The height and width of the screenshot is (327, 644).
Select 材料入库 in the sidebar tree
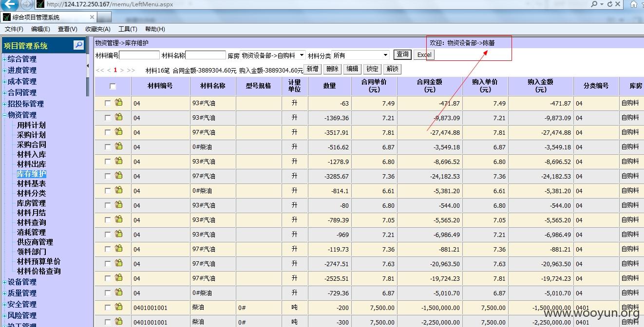point(31,154)
